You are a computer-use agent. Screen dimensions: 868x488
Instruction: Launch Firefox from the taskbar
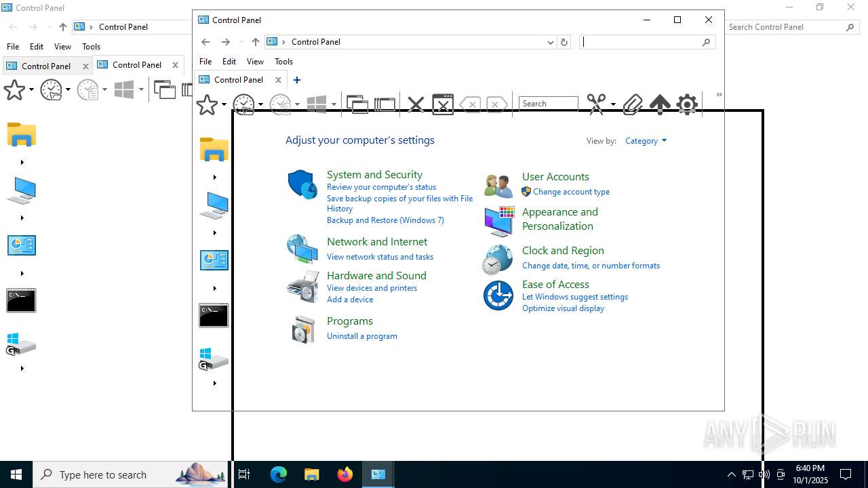(345, 474)
